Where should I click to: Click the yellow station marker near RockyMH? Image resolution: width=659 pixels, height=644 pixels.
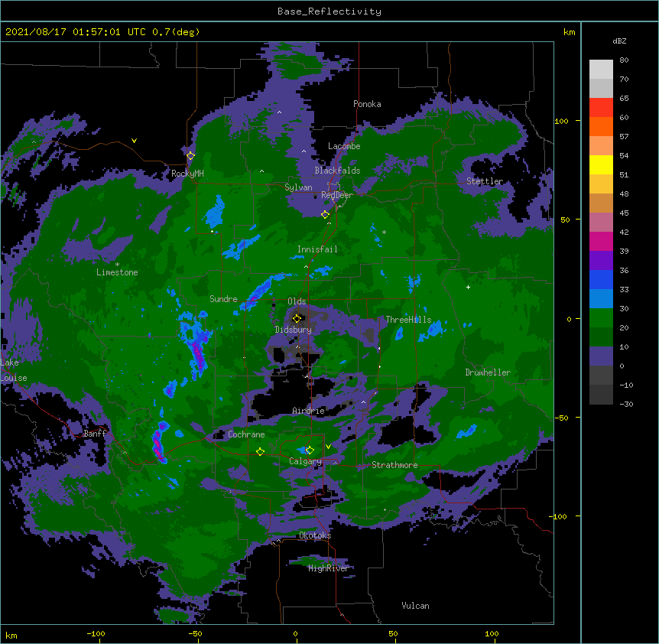(190, 155)
